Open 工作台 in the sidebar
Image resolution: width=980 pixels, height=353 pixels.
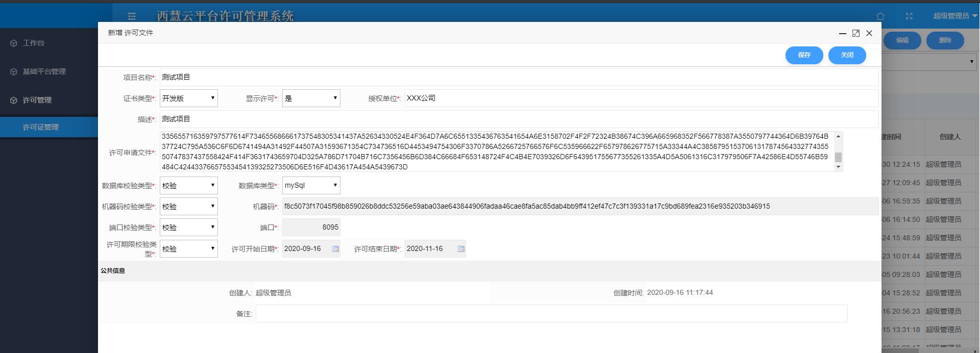(x=34, y=43)
